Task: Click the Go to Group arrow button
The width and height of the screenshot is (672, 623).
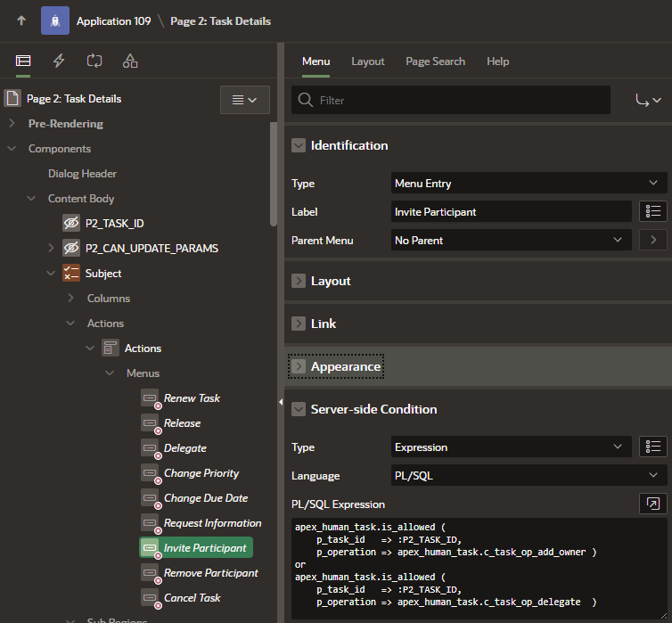Action: tap(649, 100)
